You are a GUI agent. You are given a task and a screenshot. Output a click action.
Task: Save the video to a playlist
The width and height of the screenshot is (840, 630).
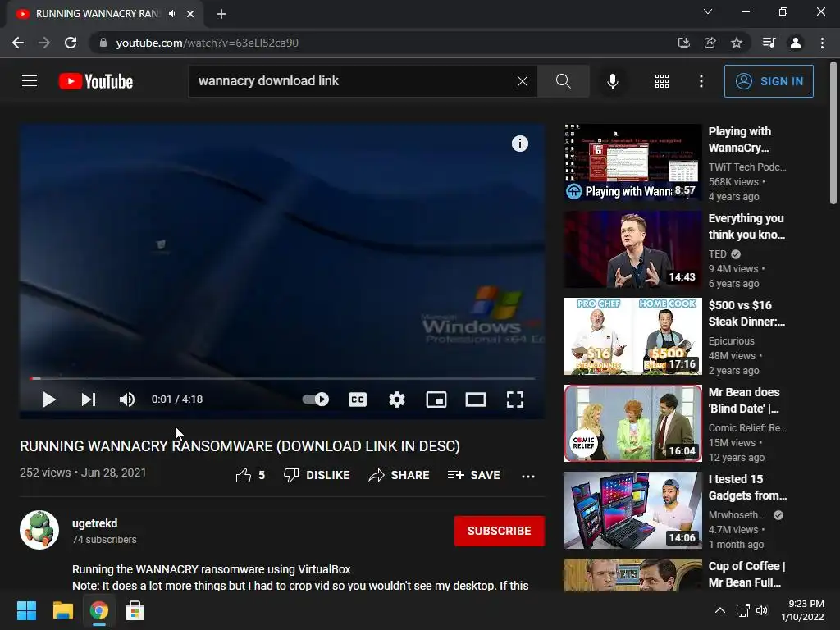tap(473, 475)
